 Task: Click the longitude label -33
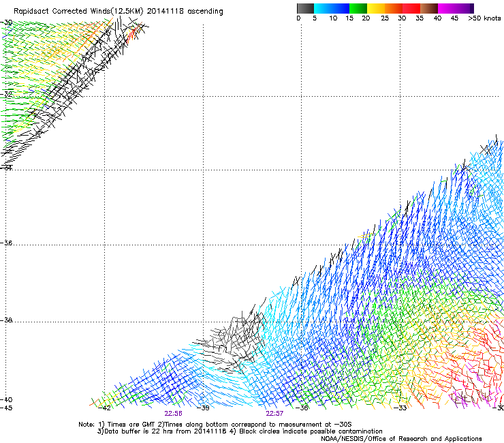[400, 408]
